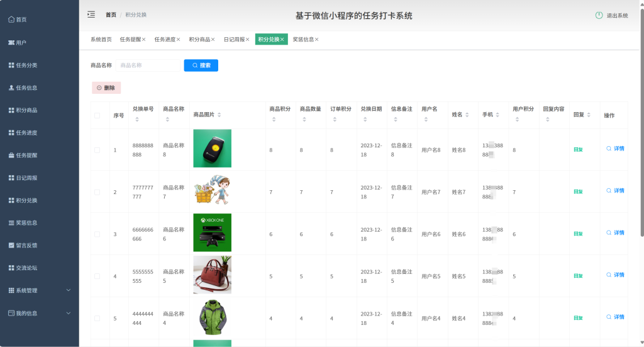Viewport: 644px width, 347px height.
Task: Check the row 1 checkbox for 商品名称8
Action: click(x=97, y=150)
